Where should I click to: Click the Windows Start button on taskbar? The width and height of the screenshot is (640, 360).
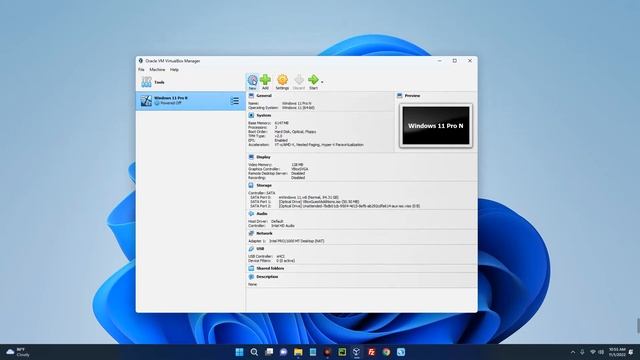pyautogui.click(x=239, y=352)
